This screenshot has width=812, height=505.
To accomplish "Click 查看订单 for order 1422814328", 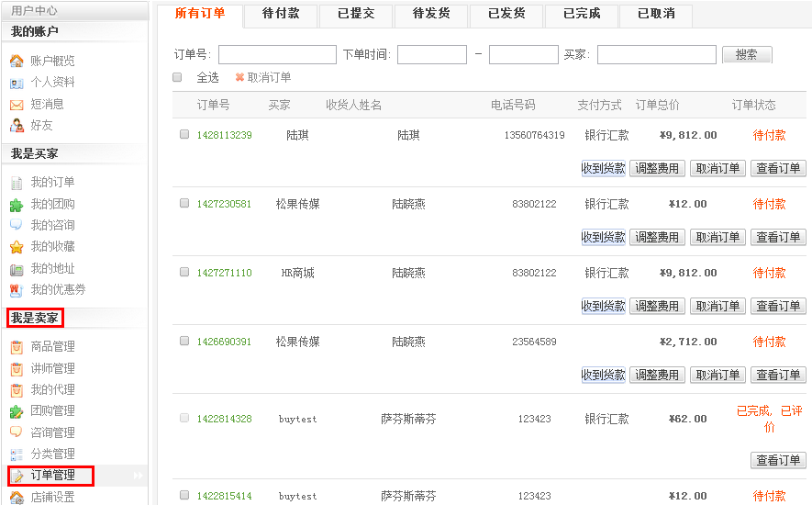I will coord(778,460).
